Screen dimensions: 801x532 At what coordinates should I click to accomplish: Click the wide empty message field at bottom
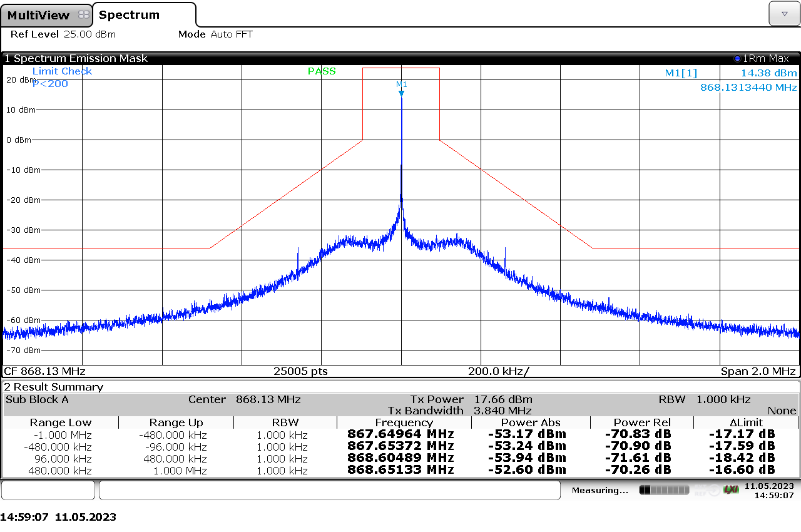330,490
